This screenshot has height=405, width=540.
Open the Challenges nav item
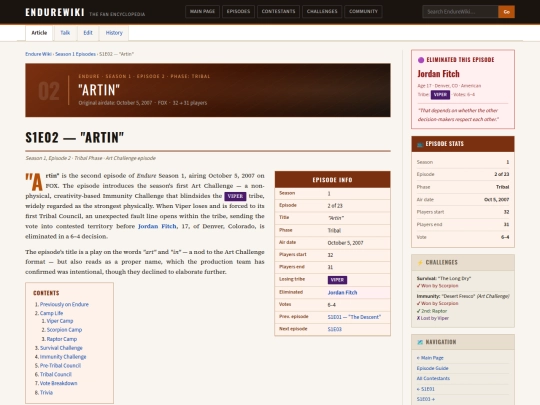[x=322, y=11]
